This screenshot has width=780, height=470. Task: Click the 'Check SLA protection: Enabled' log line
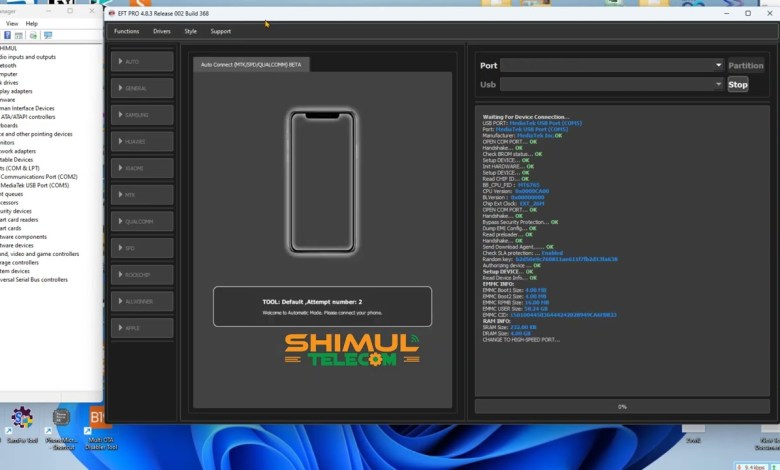tap(522, 253)
